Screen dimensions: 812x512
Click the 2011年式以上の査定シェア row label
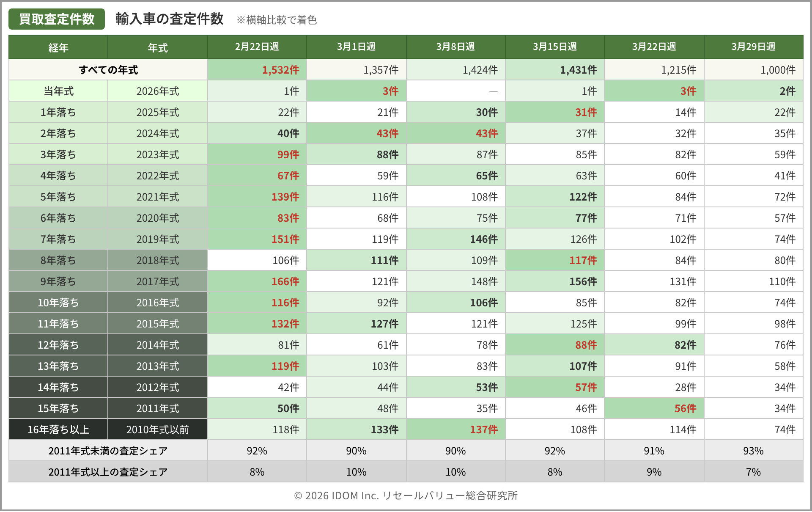tap(108, 472)
